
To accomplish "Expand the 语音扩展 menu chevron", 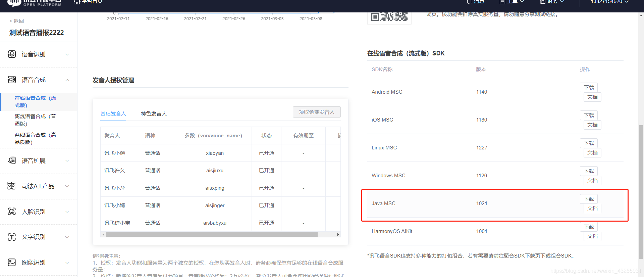I will (x=67, y=160).
